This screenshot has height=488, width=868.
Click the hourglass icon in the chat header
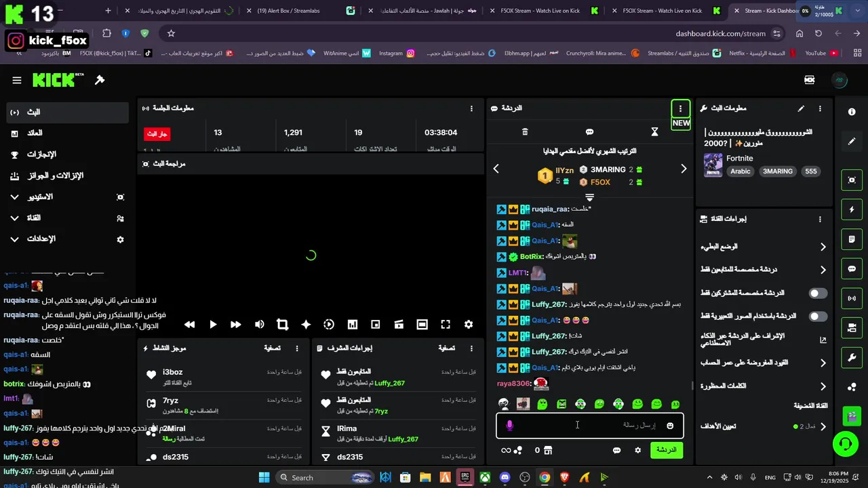[x=654, y=131]
